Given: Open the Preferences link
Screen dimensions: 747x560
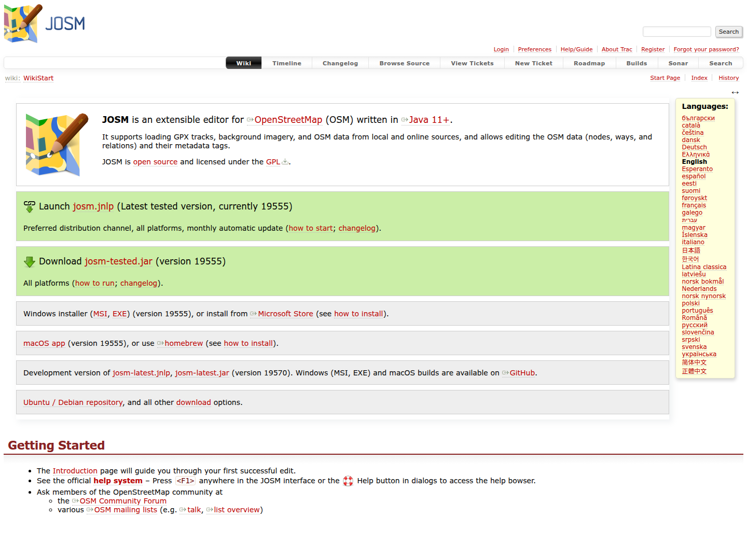Looking at the screenshot, I should coord(535,50).
